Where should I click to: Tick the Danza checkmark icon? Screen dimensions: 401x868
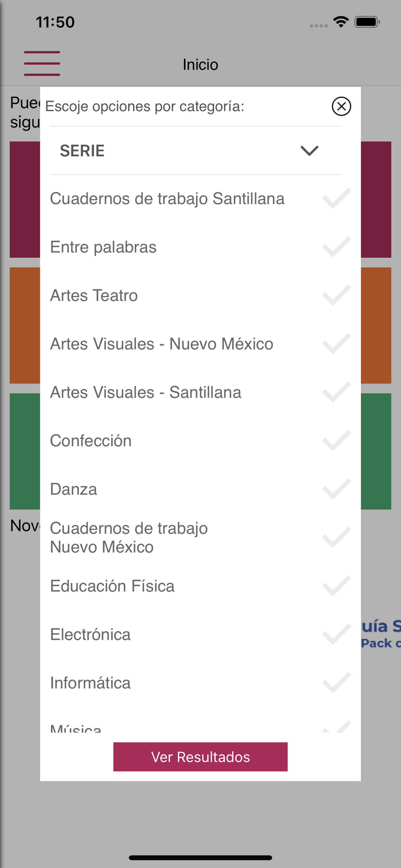pos(337,489)
